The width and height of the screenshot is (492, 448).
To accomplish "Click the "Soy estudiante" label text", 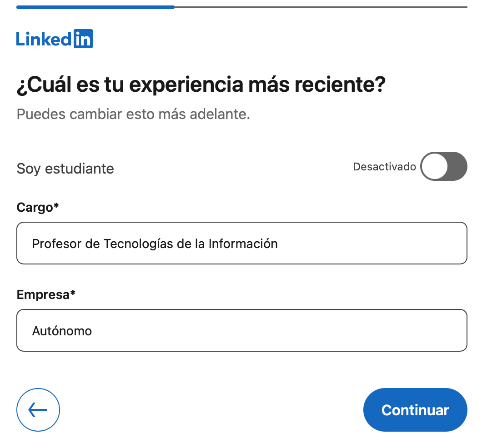I will click(x=65, y=169).
